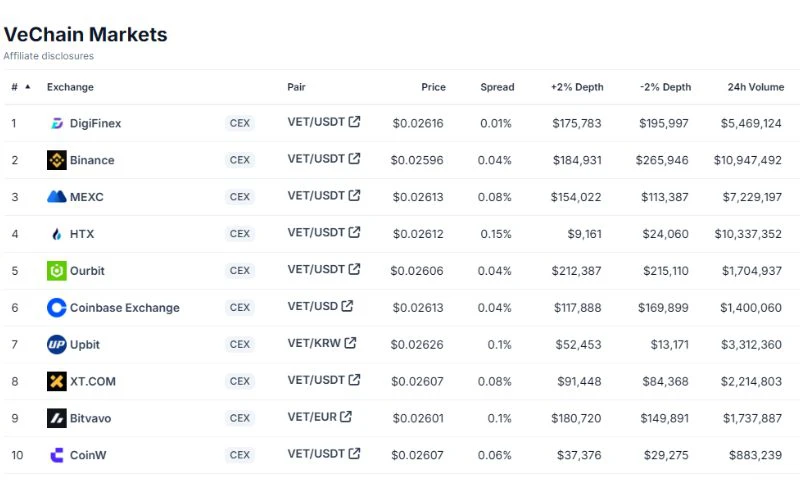This screenshot has width=800, height=500.
Task: Open the XT.COM exchange name link
Action: coord(92,381)
